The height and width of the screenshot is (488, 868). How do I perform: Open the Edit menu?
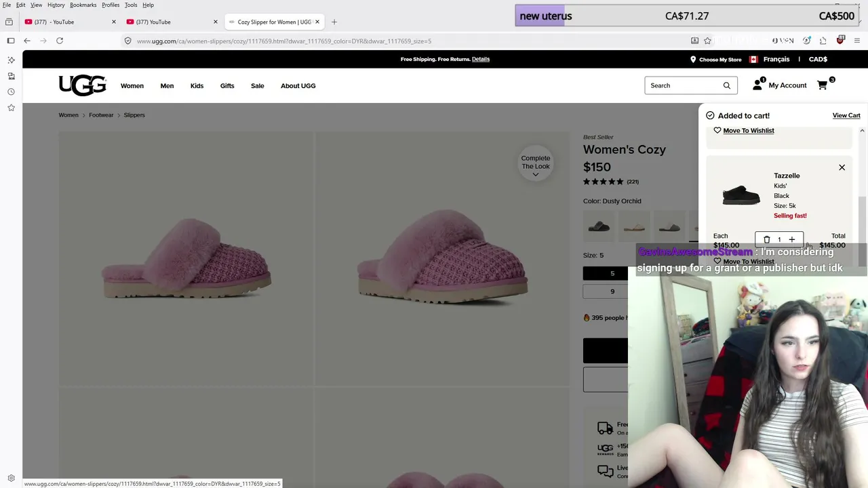pyautogui.click(x=21, y=5)
